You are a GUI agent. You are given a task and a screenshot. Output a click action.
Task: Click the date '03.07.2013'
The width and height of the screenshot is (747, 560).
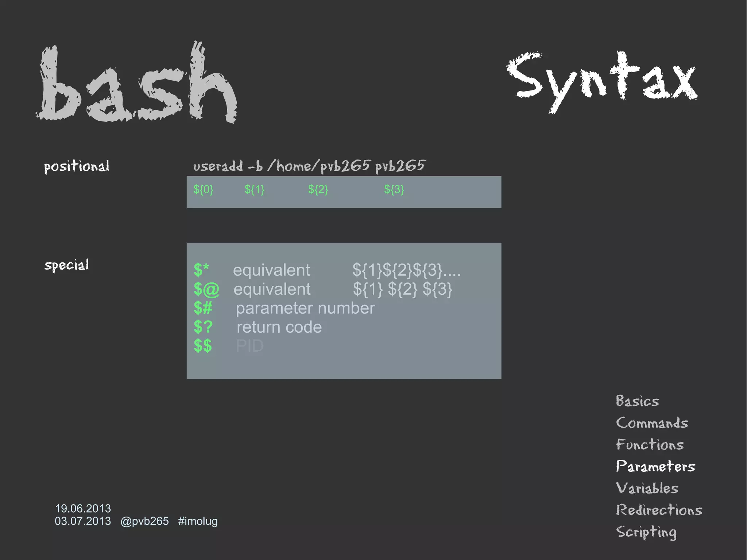pos(83,521)
